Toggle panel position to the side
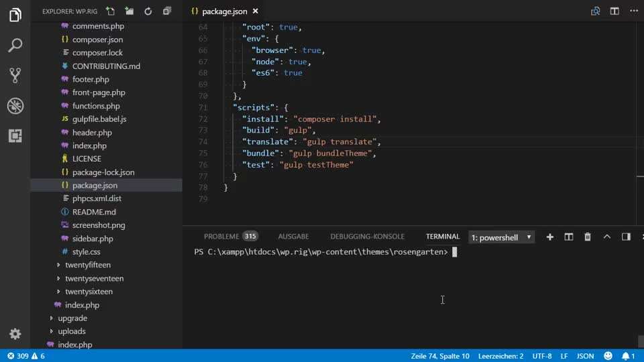644x362 pixels. coord(626,237)
